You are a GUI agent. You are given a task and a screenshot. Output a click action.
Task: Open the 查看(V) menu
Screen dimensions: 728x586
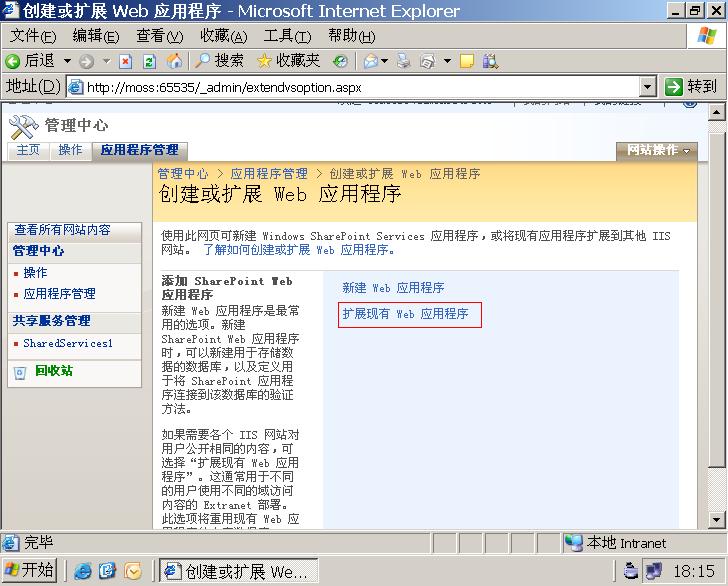pos(160,36)
